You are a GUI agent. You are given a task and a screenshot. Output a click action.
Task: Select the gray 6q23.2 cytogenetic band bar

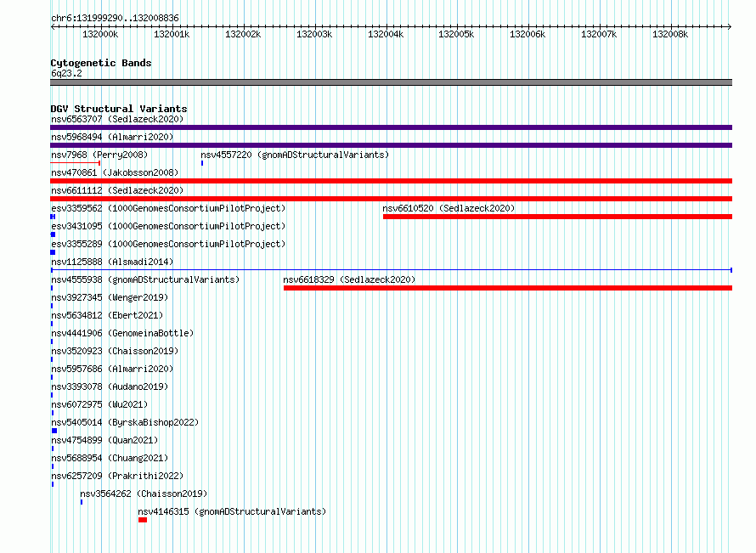pos(391,82)
